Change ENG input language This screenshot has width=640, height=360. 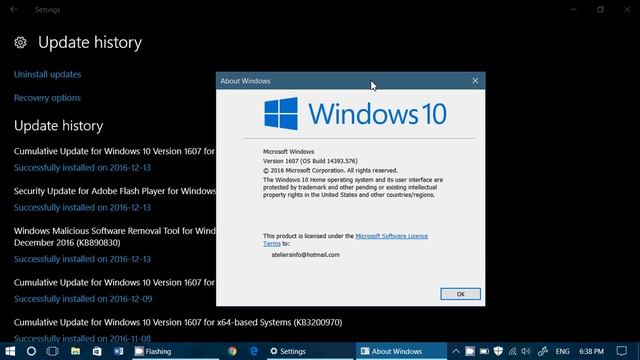(562, 351)
